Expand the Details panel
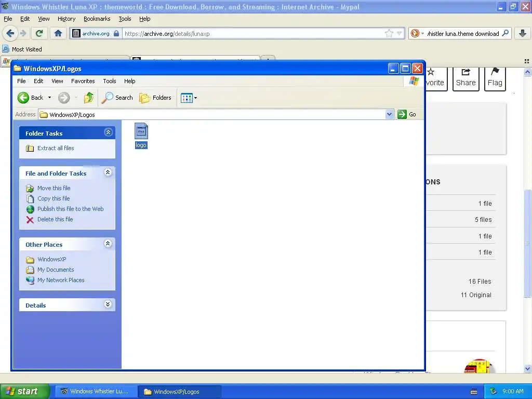This screenshot has width=532, height=399. (108, 304)
